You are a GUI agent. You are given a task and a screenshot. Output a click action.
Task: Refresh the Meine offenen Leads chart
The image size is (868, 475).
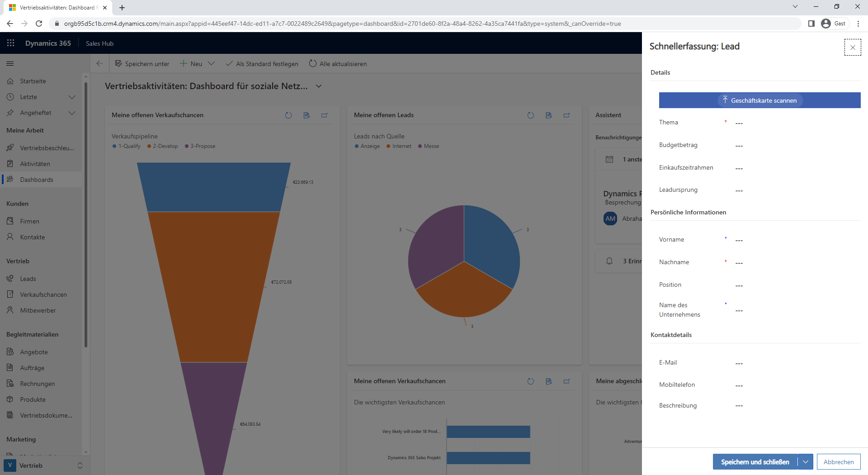(530, 115)
